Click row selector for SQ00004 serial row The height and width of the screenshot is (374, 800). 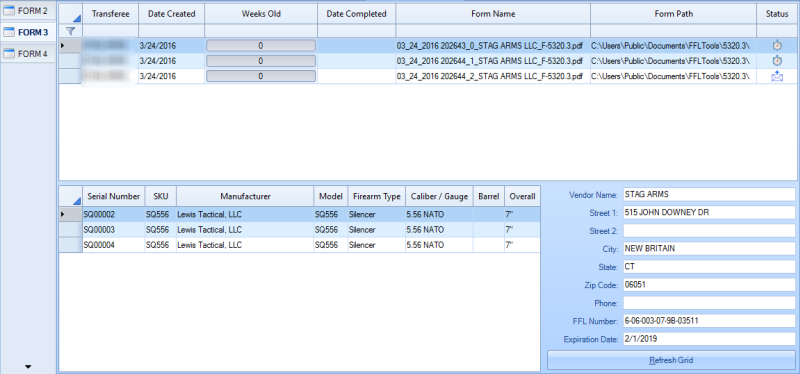click(x=70, y=245)
